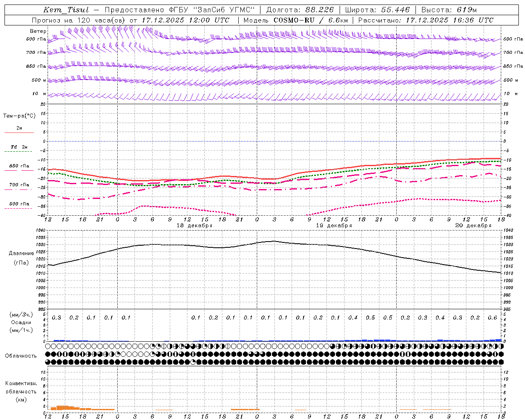Select the (гПа) unit under Давление
The height and width of the screenshot is (420, 525).
tap(21, 263)
